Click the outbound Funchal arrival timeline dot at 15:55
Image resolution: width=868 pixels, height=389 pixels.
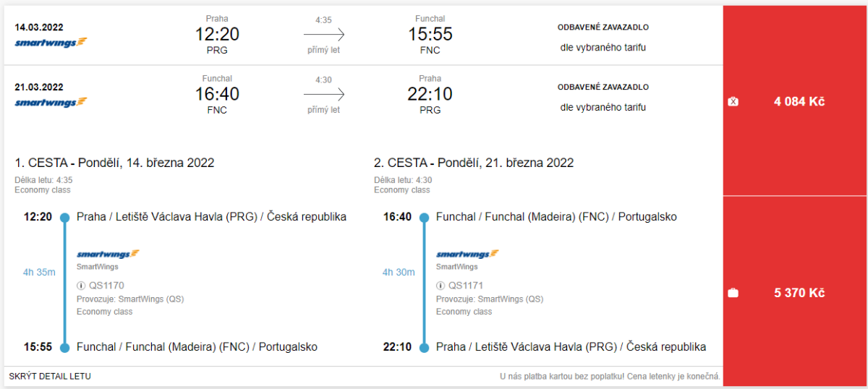[x=64, y=347]
